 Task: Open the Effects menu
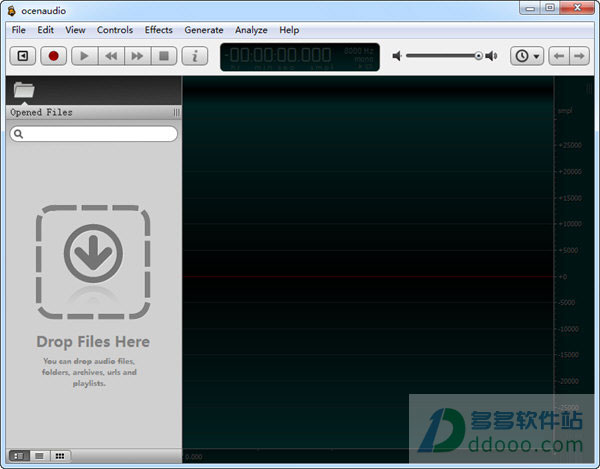158,30
